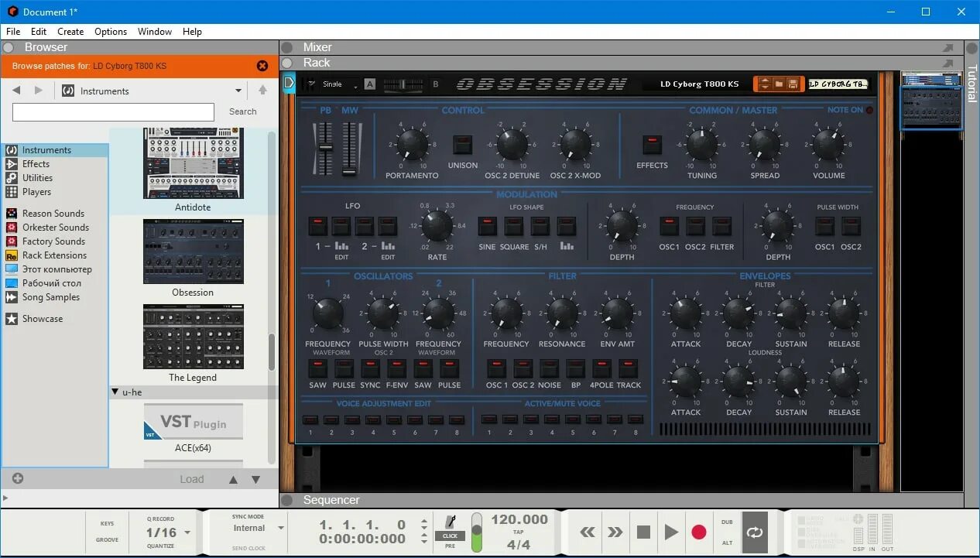Select the Antidote instrument thumbnail
Image resolution: width=980 pixels, height=558 pixels.
tap(193, 163)
